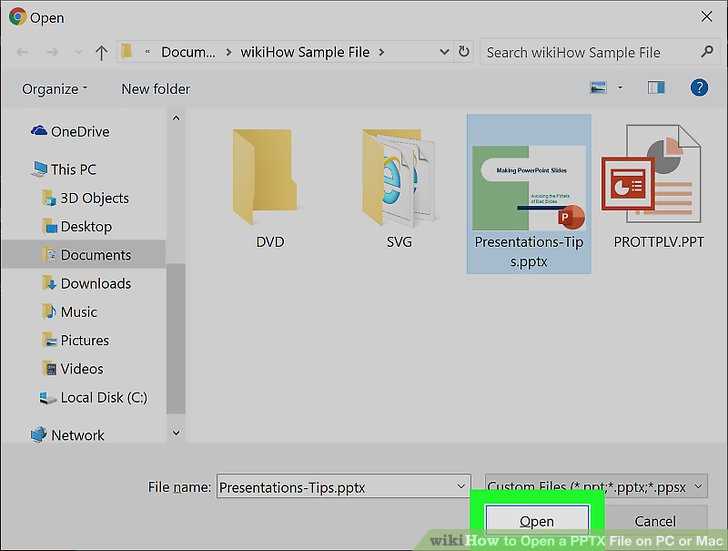Screen dimensions: 728x551
Task: Expand chevron after wikiHow Sample File
Action: (x=382, y=52)
